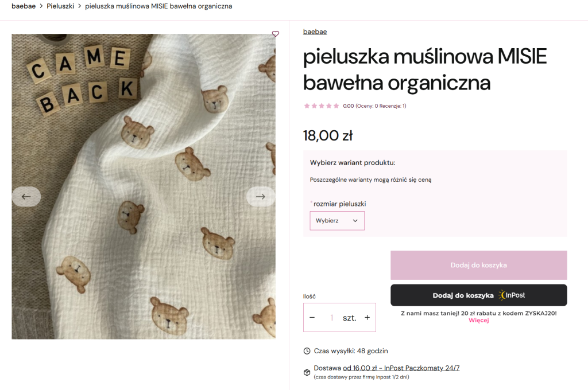Open the ratings and reviews count text
The width and height of the screenshot is (588, 390).
(x=374, y=106)
